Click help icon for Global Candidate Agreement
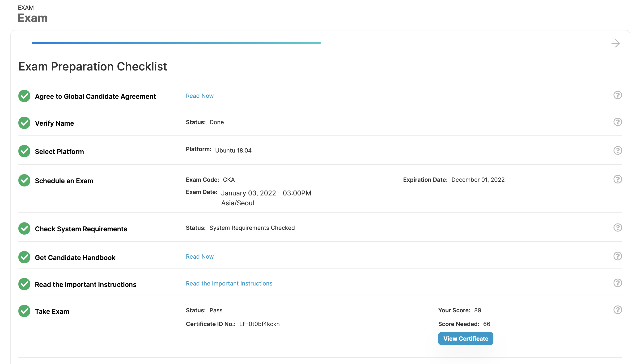Viewport: 636px width, 364px height. pyautogui.click(x=618, y=95)
